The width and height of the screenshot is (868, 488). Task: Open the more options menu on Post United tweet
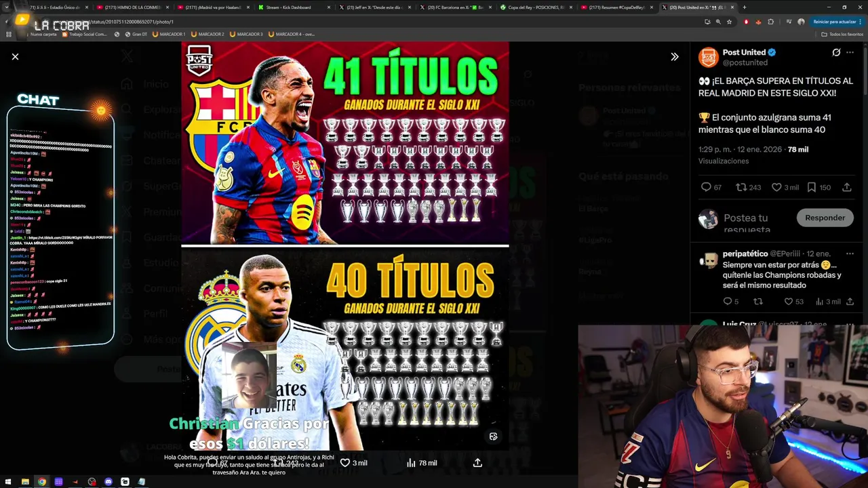(850, 52)
